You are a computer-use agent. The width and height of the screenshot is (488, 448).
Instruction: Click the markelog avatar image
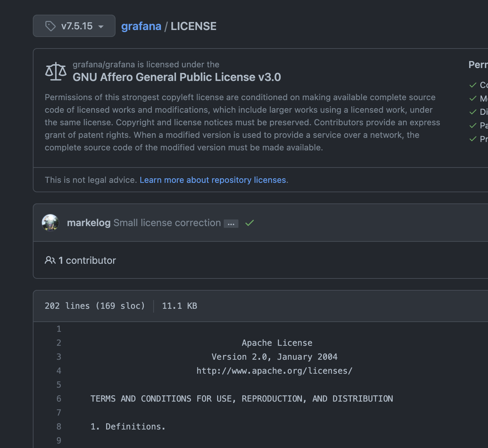(50, 223)
